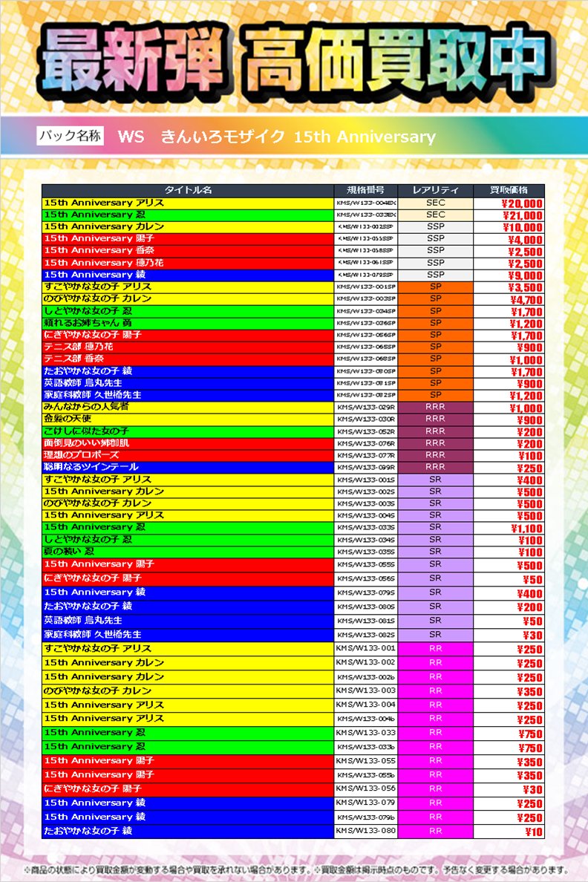Click the ¥1,100 SR 忍 row title
588x882 pixels.
(94, 527)
